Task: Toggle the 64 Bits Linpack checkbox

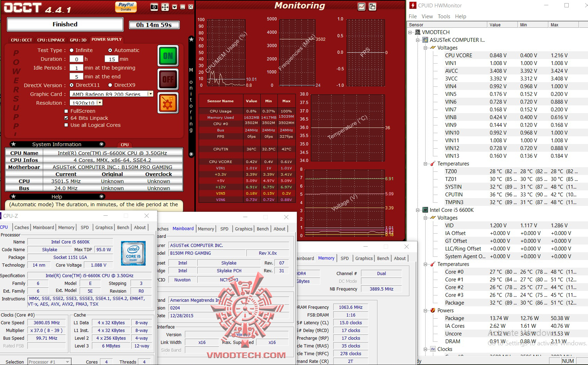Action: coord(66,118)
